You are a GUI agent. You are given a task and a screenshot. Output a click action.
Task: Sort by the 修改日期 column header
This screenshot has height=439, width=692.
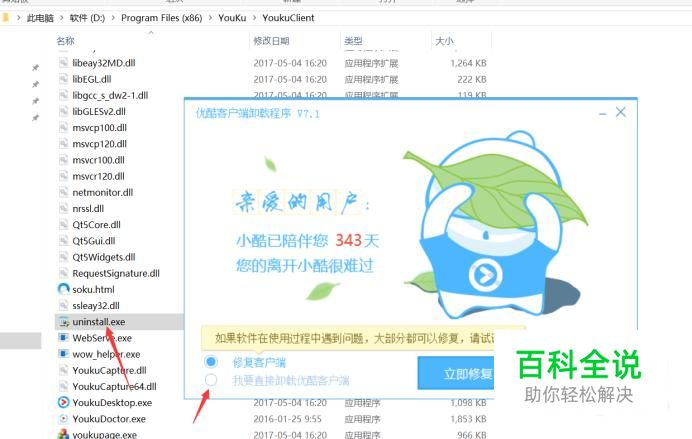click(271, 41)
